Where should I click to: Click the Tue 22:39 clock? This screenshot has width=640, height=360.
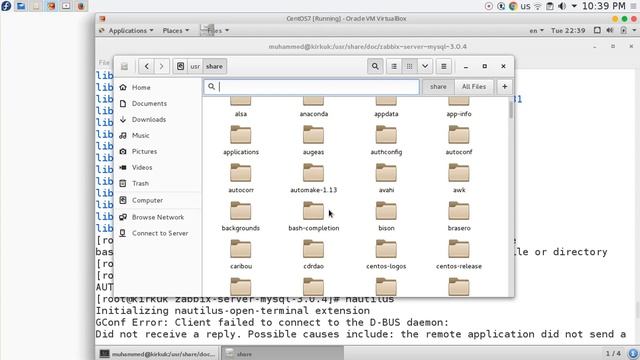coord(568,31)
